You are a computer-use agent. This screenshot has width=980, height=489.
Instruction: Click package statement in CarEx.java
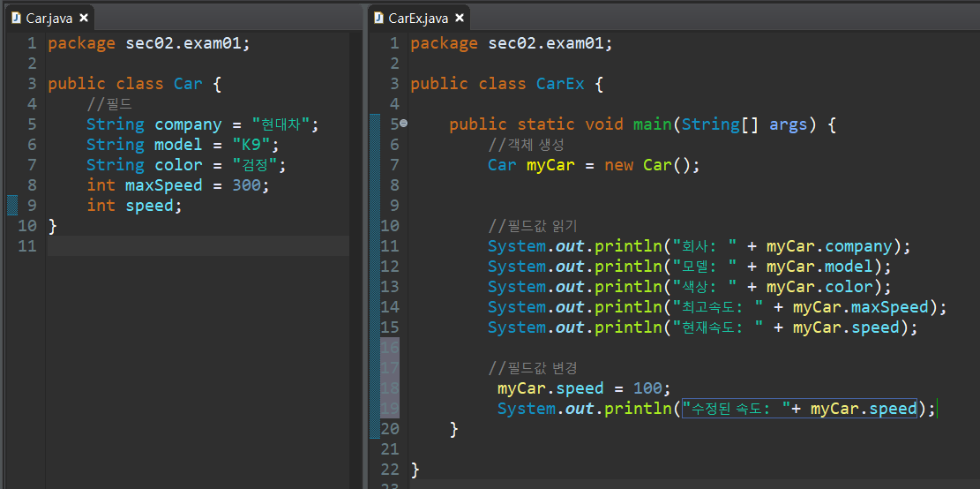512,44
